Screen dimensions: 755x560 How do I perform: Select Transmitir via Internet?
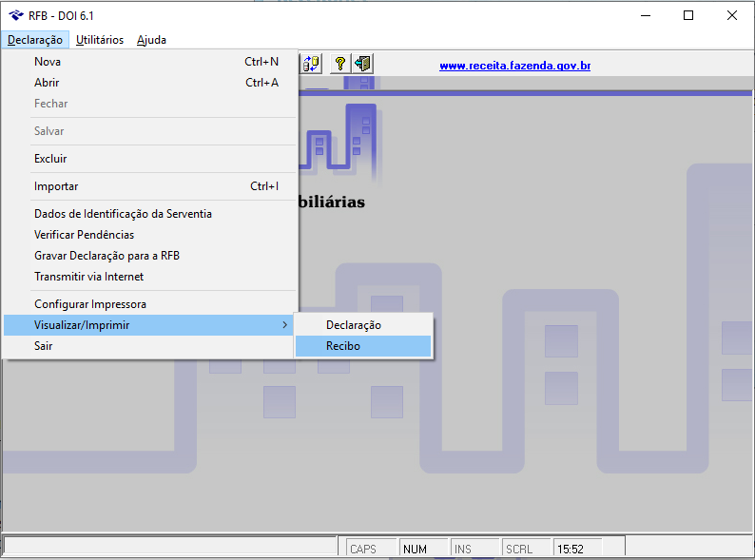[x=149, y=277]
